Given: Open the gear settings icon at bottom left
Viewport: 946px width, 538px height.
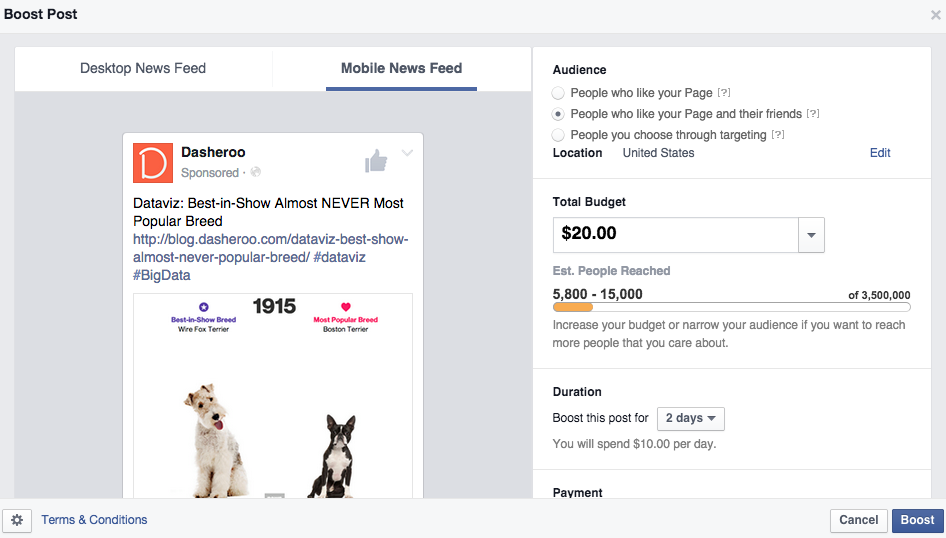Looking at the screenshot, I should pos(17,520).
